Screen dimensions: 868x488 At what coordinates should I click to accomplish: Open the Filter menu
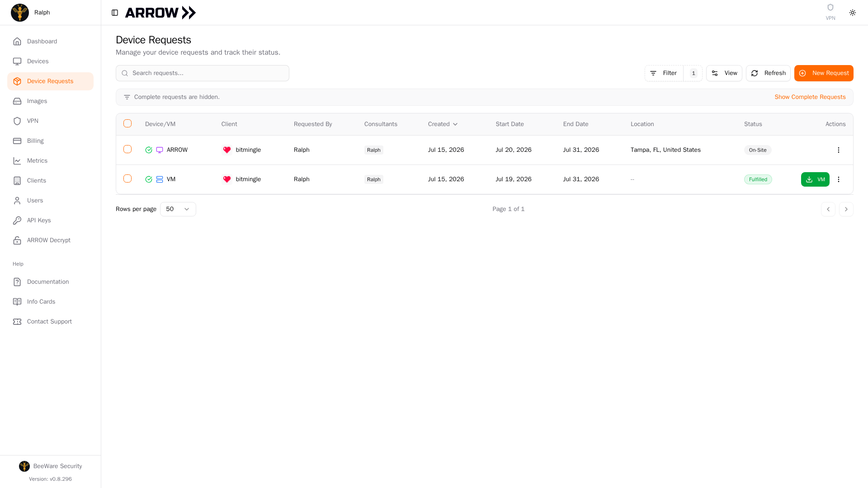pyautogui.click(x=664, y=73)
